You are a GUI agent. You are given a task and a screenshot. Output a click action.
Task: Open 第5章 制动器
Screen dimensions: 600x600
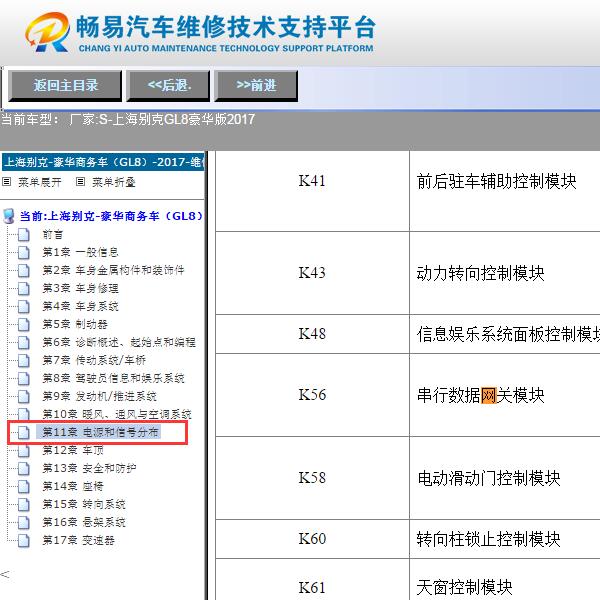coord(75,324)
